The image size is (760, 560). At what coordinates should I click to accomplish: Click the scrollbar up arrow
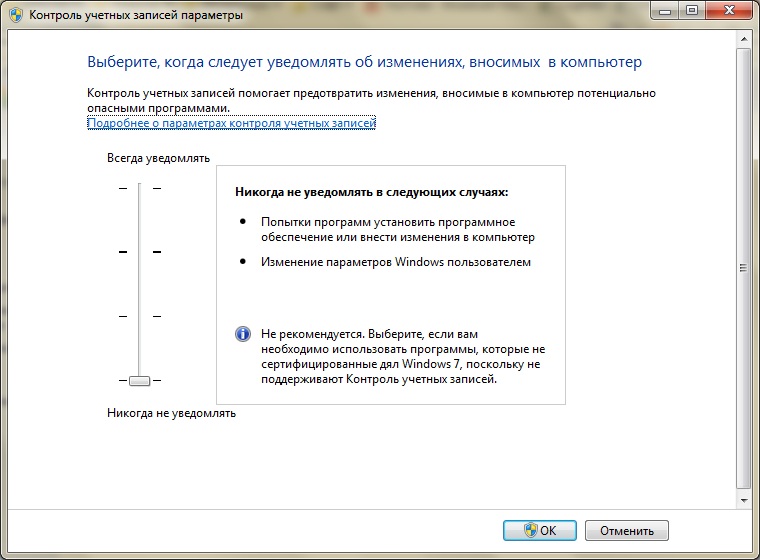[744, 39]
